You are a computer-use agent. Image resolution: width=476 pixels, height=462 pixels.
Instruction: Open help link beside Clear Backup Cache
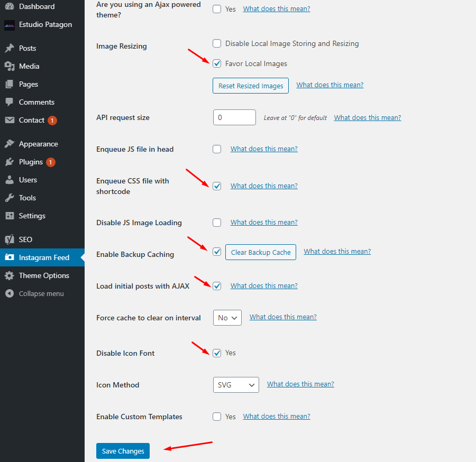[337, 252]
